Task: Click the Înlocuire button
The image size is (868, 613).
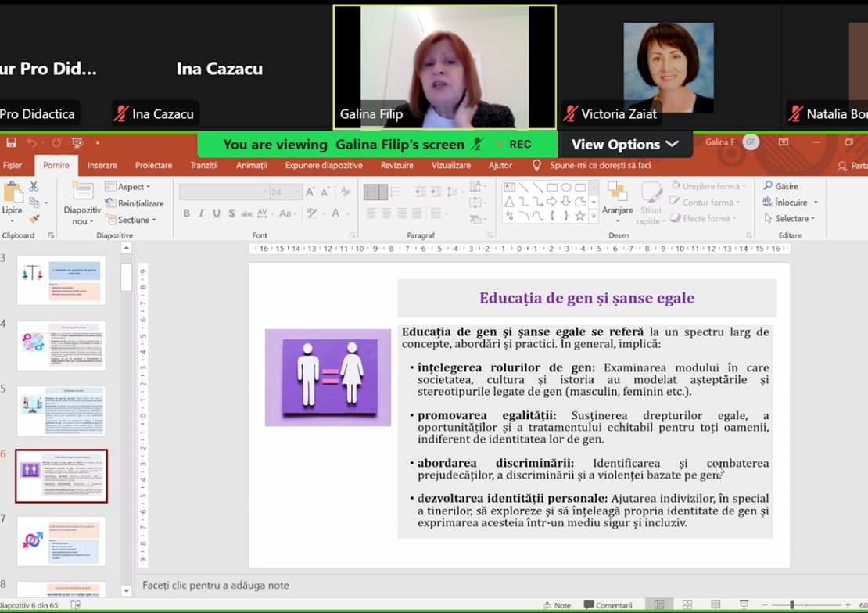Action: pos(790,203)
